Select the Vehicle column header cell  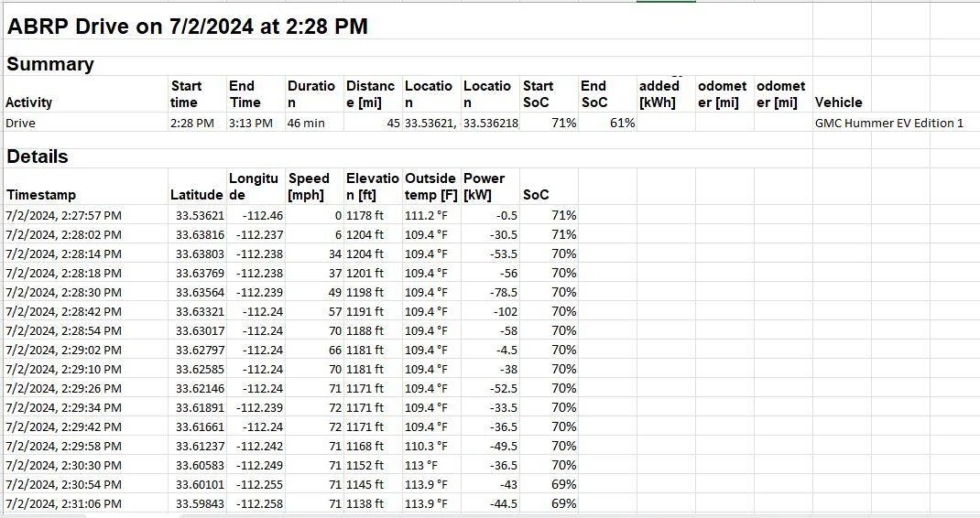838,103
